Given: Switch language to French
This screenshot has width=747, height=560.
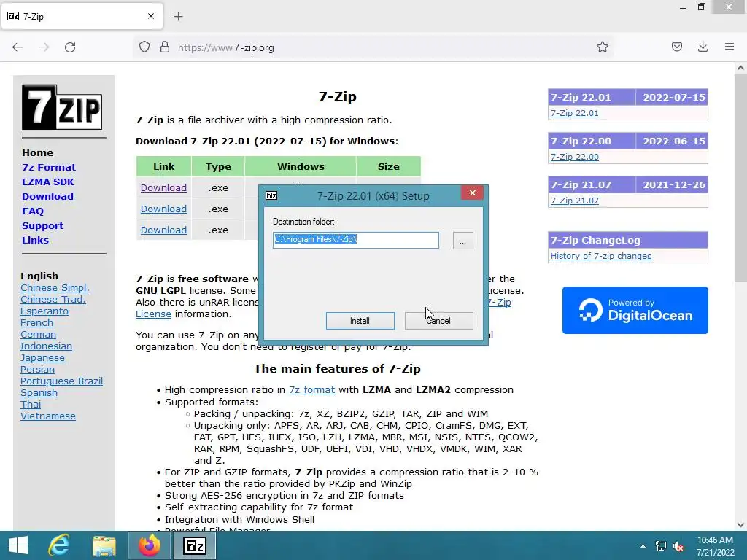Looking at the screenshot, I should pyautogui.click(x=36, y=323).
